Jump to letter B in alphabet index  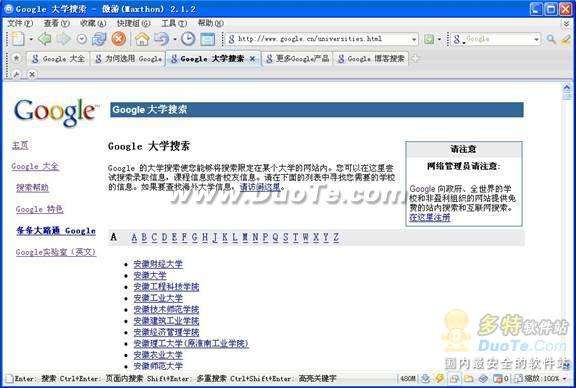tap(144, 237)
